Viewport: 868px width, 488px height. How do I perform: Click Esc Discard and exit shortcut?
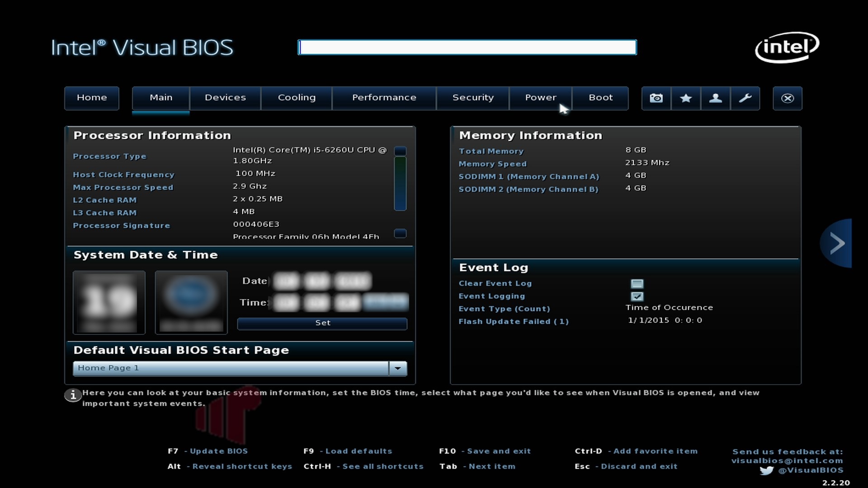(626, 467)
